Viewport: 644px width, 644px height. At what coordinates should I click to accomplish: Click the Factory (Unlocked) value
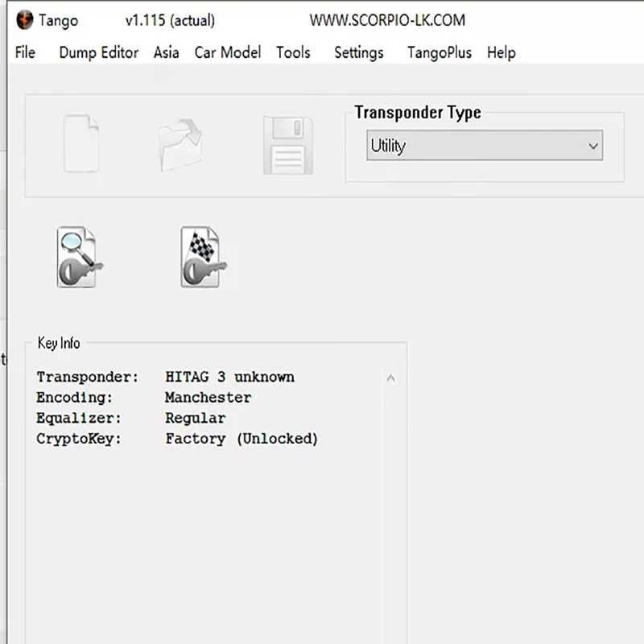click(242, 439)
